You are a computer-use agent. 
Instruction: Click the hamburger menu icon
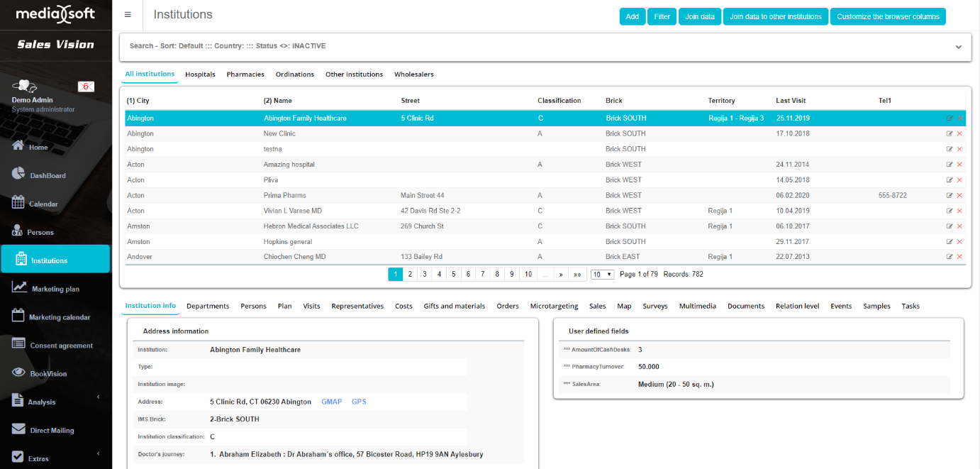pyautogui.click(x=128, y=15)
